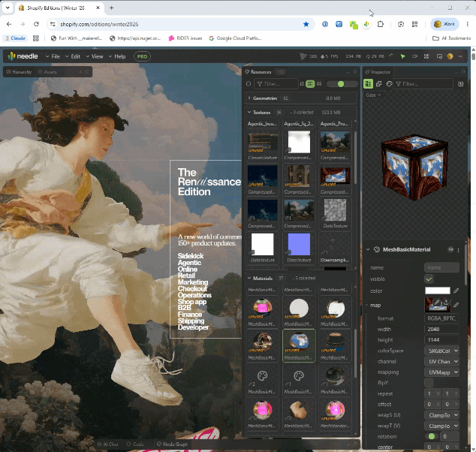Click the needle logo icon
Screen dimensions: 476x452
point(11,56)
